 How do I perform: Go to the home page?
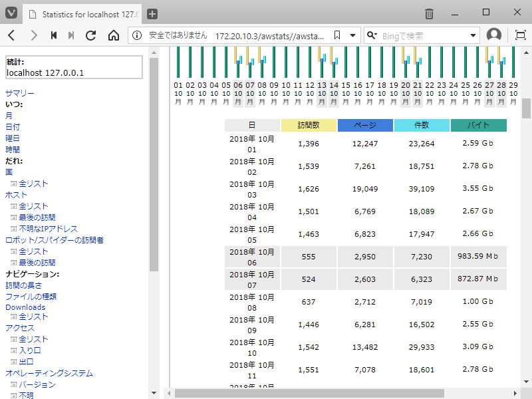pos(113,35)
